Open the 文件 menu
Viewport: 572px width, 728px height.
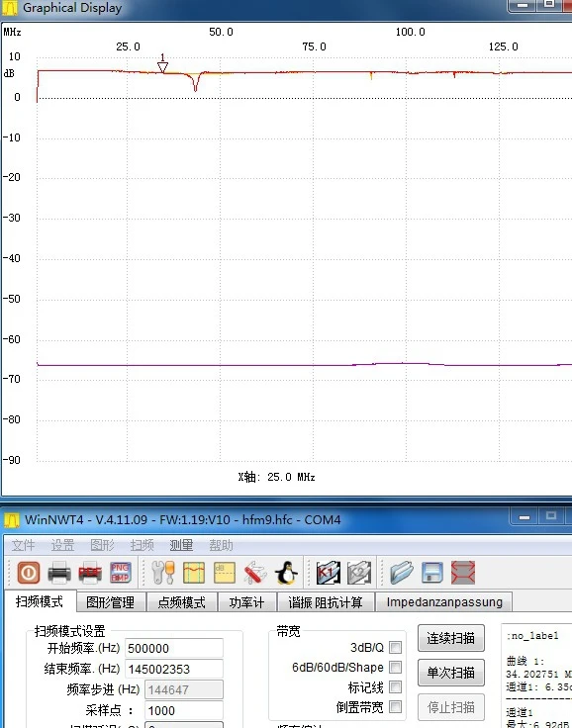tap(23, 545)
